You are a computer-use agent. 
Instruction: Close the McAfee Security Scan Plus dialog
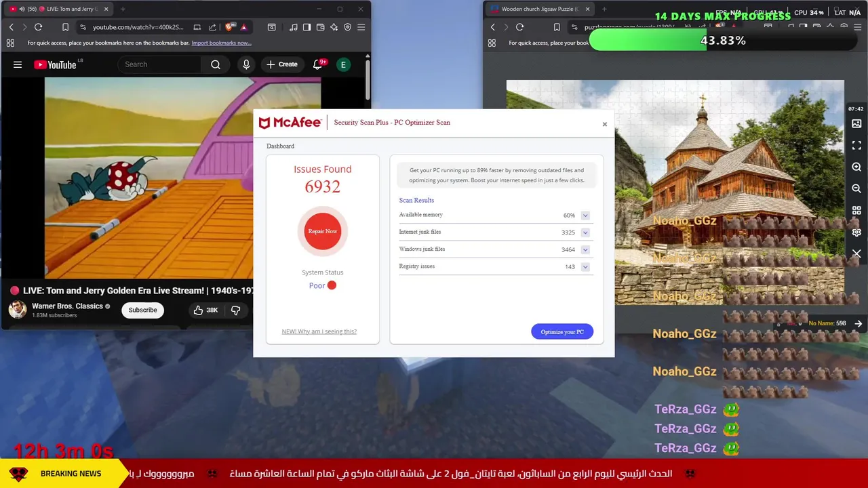tap(605, 124)
